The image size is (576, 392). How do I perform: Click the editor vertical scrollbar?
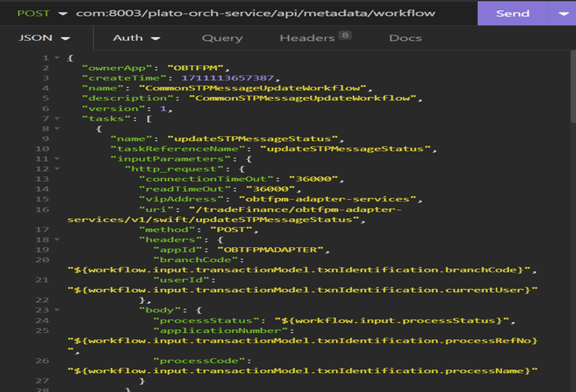click(x=573, y=87)
